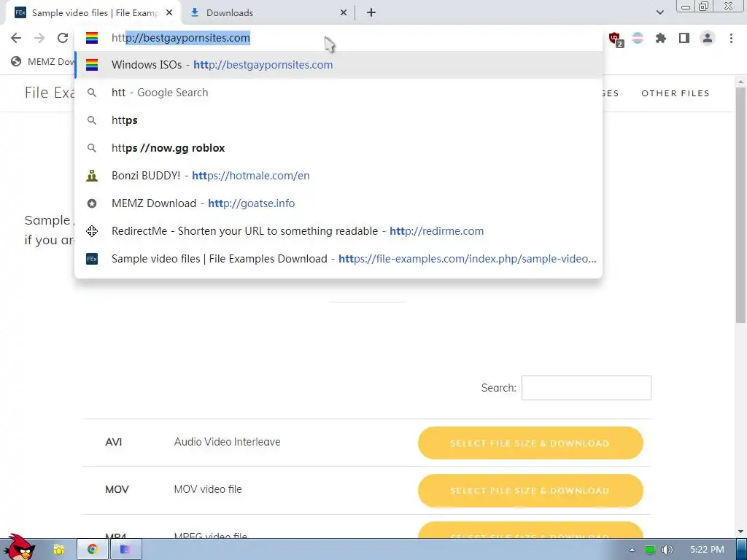
Task: Close the Downloads tab
Action: point(344,13)
